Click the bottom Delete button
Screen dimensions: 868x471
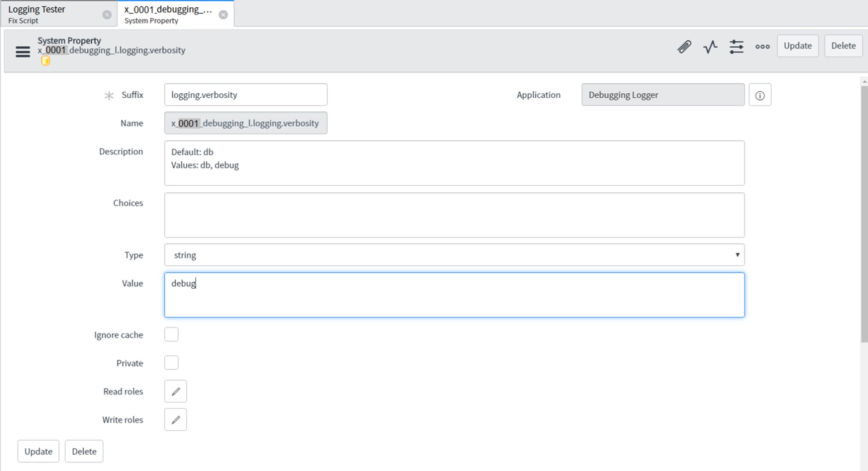pyautogui.click(x=84, y=451)
